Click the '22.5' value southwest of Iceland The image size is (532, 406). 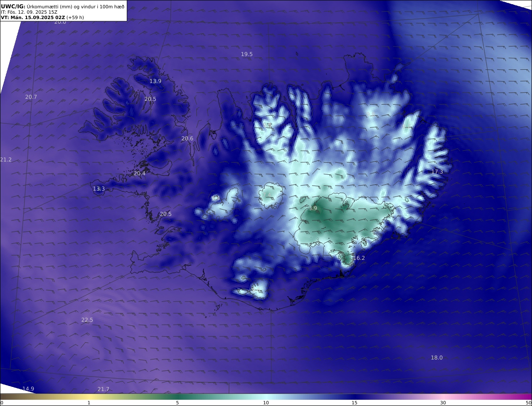click(87, 320)
